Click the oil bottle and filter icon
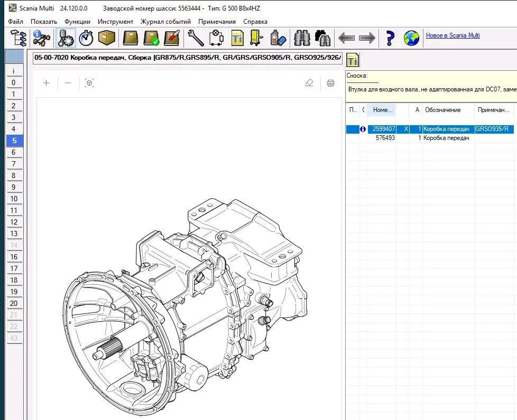 pos(278,38)
